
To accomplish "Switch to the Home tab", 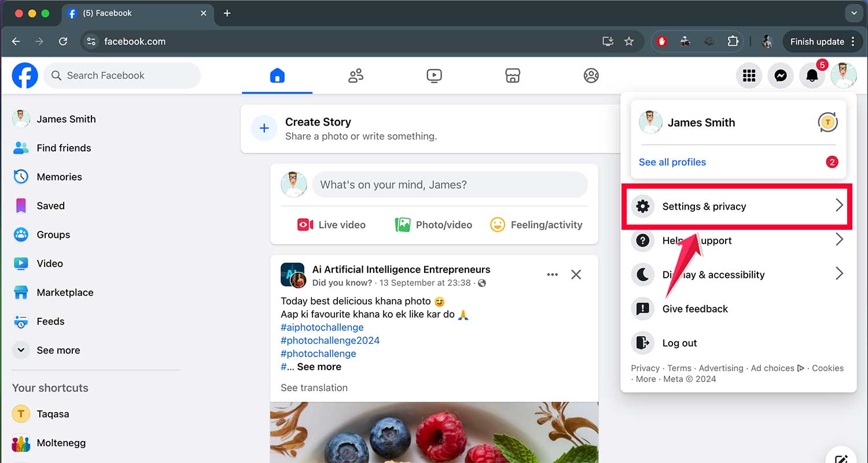I will click(277, 76).
